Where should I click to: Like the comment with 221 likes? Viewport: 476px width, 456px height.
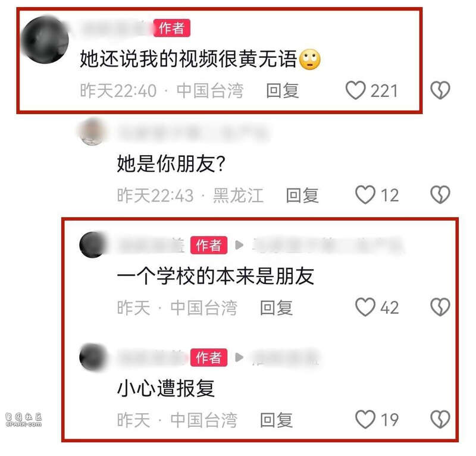[355, 90]
